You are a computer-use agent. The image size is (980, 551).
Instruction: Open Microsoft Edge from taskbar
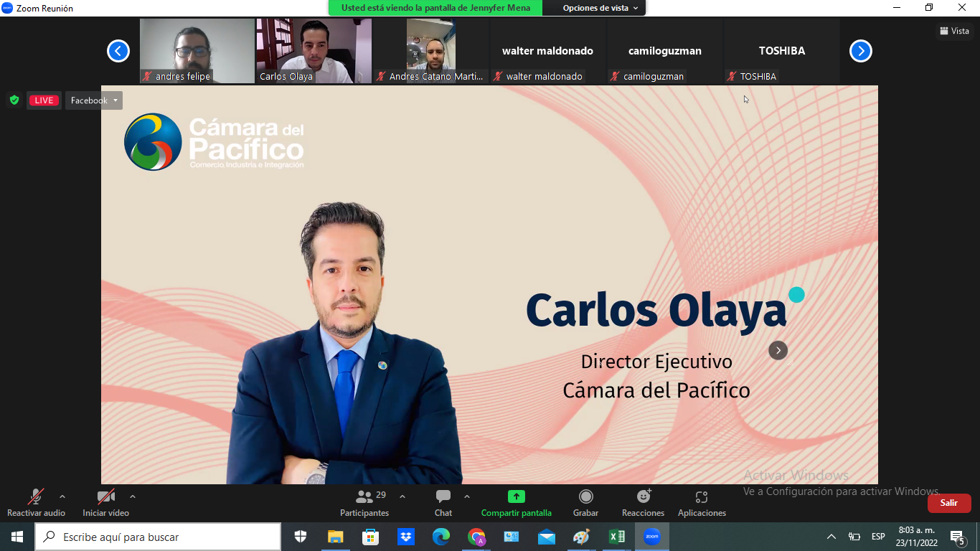coord(440,537)
